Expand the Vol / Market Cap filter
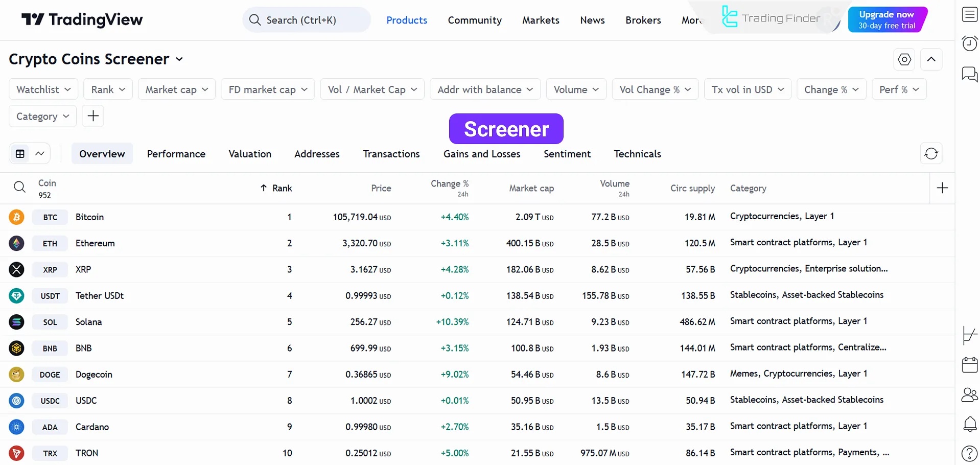Viewport: 980px width, 465px height. click(372, 89)
